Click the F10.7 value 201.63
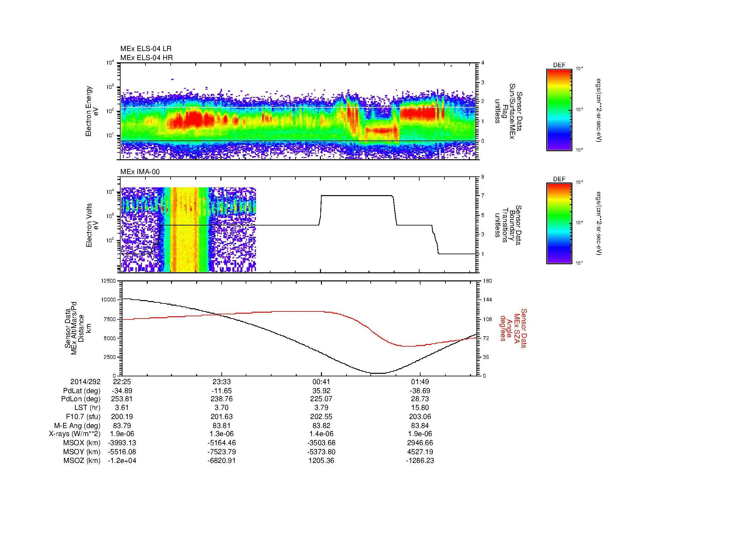 [x=222, y=416]
